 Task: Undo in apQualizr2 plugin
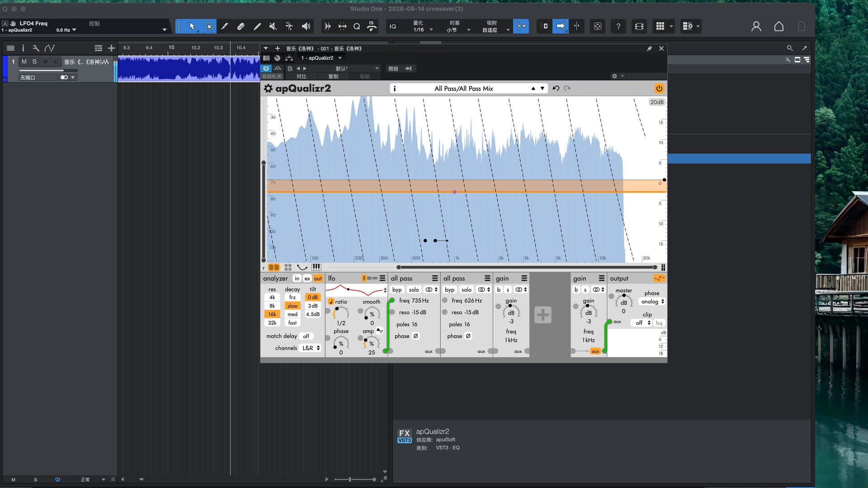pyautogui.click(x=556, y=89)
